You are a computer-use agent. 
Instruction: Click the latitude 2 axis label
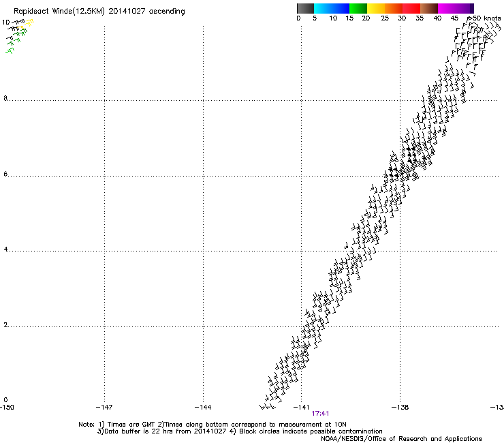pos(5,324)
